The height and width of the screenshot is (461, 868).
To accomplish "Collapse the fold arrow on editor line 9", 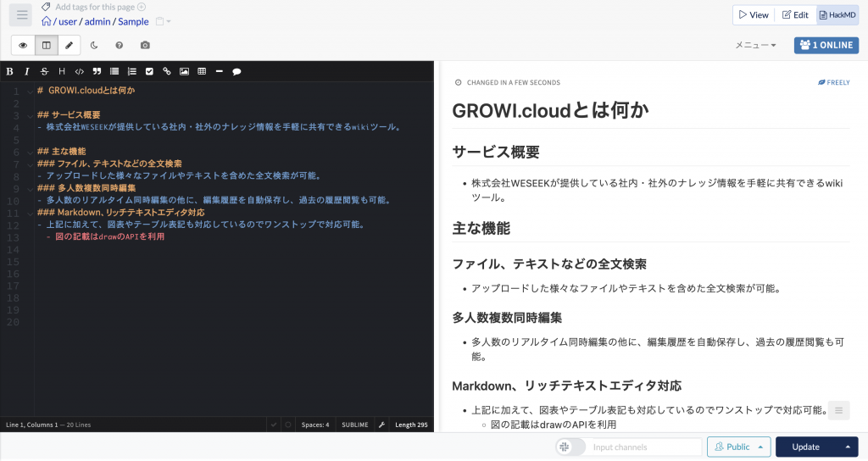I will coord(30,189).
